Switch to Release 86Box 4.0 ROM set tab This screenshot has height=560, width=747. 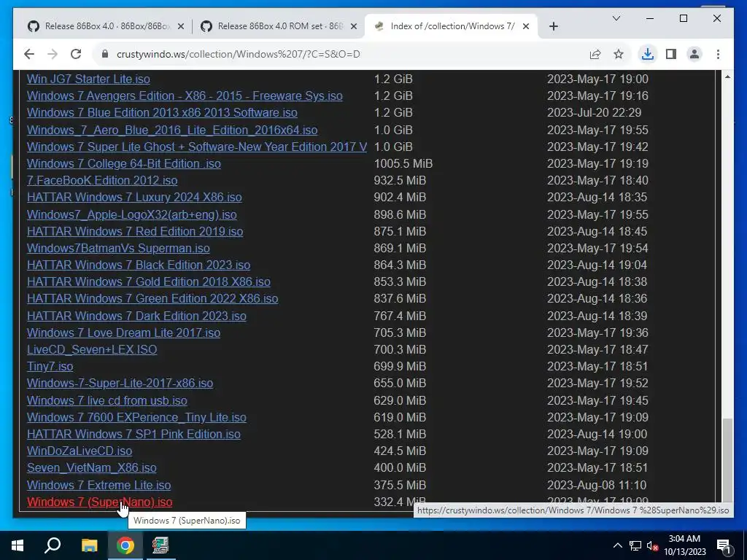tap(279, 26)
